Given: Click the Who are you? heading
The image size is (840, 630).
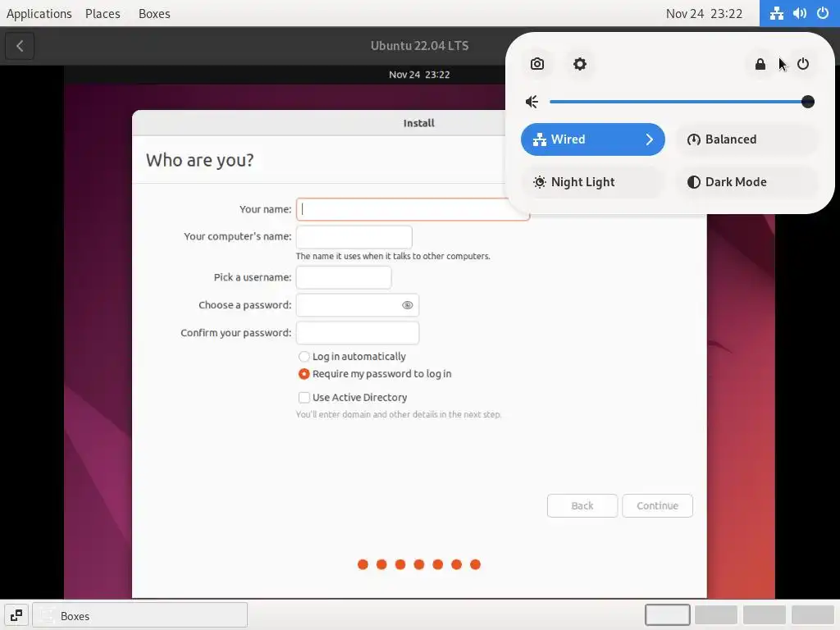Looking at the screenshot, I should pyautogui.click(x=200, y=160).
